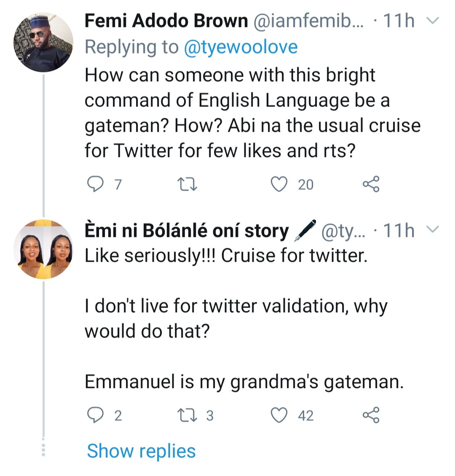This screenshot has height=476, width=455.
Task: Open Bólánlé's twin-photo profile picture
Action: pos(43,249)
